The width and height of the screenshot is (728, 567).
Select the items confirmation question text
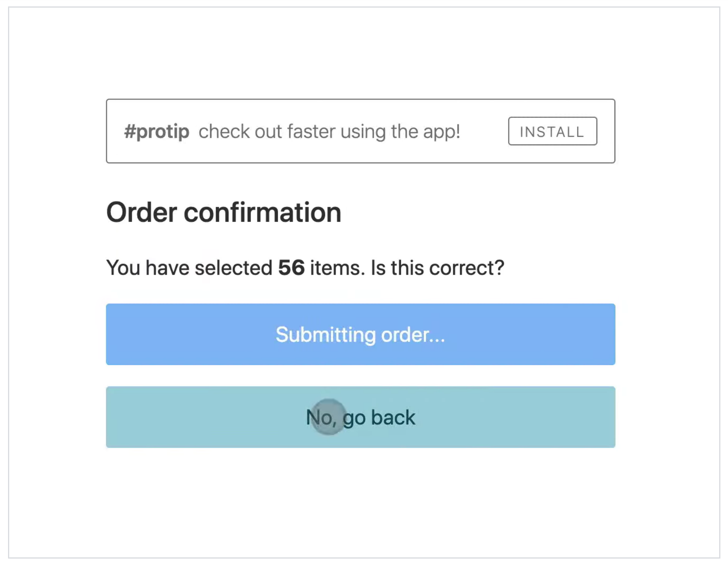click(305, 267)
